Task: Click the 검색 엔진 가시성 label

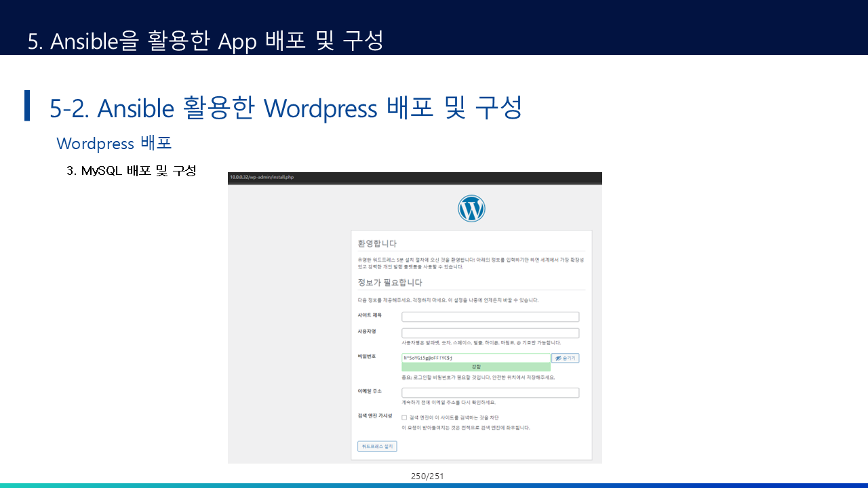Action: click(374, 415)
